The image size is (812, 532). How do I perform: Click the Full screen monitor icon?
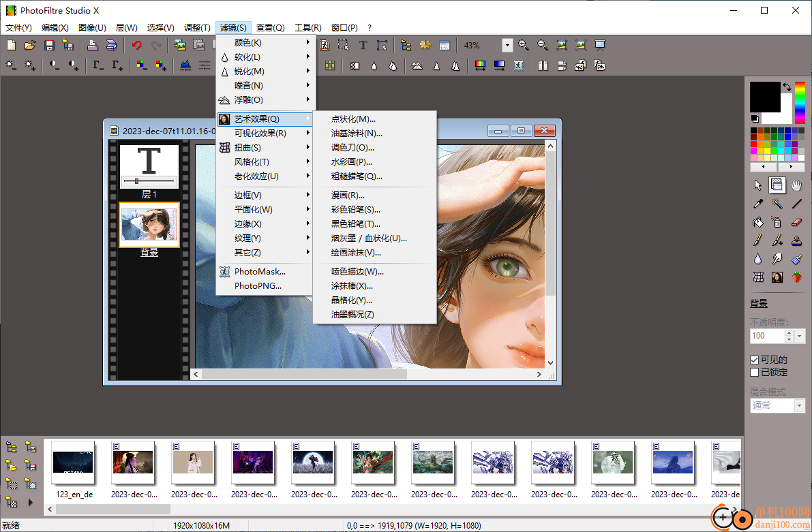(x=600, y=46)
